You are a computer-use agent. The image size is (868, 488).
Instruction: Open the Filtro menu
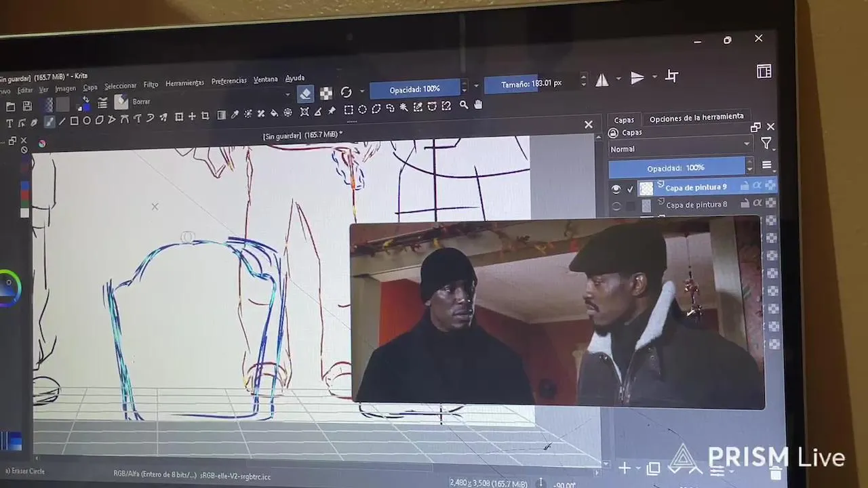point(151,85)
